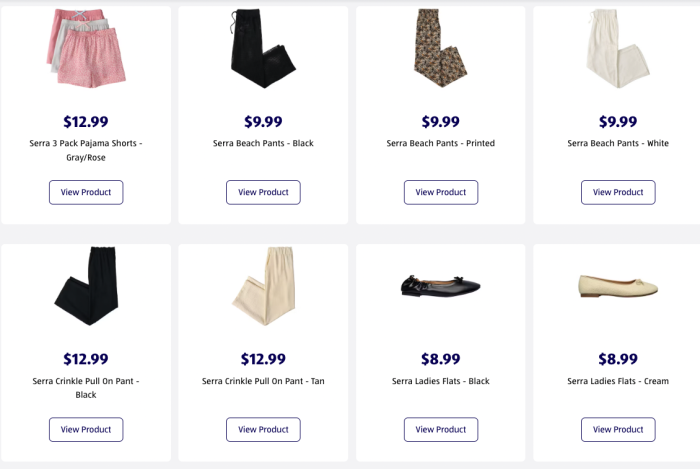Open View Product under Serra Beach Pants - Black
700x469 pixels.
pos(263,192)
